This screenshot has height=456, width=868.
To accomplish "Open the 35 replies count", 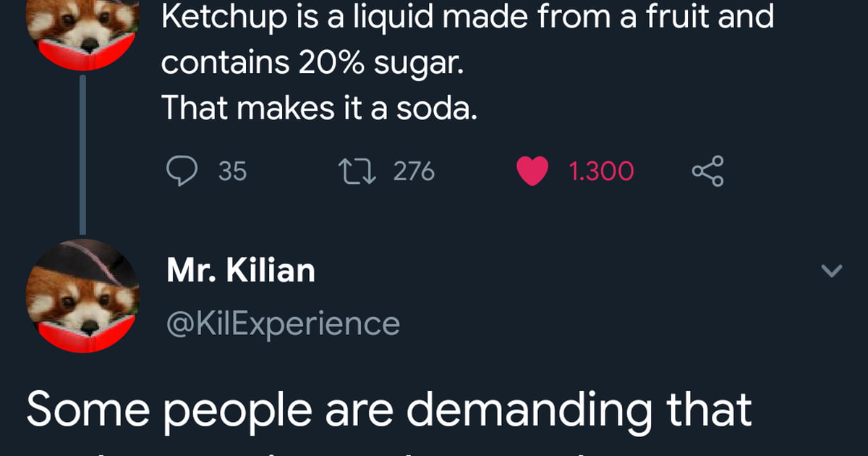I will pyautogui.click(x=232, y=172).
